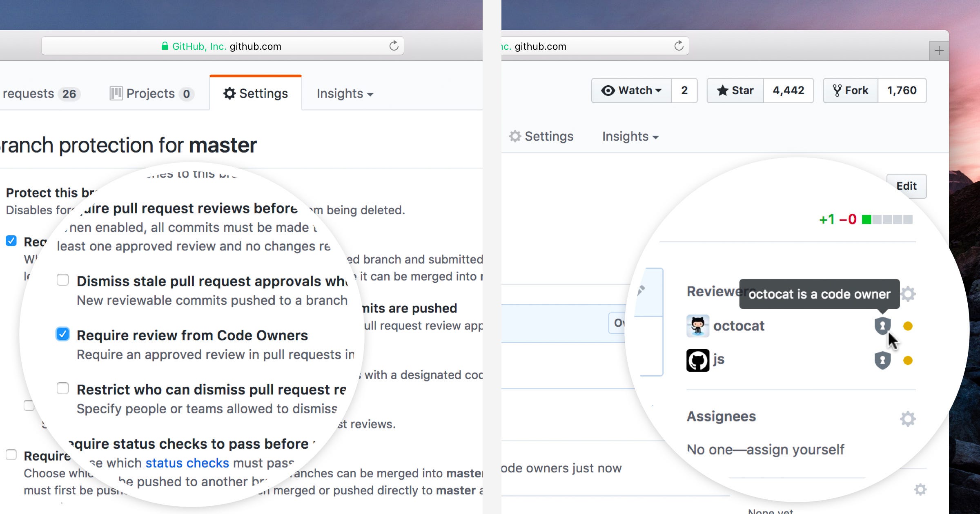The width and height of the screenshot is (980, 514).
Task: Click octocat avatar in reviewers
Action: (x=698, y=326)
